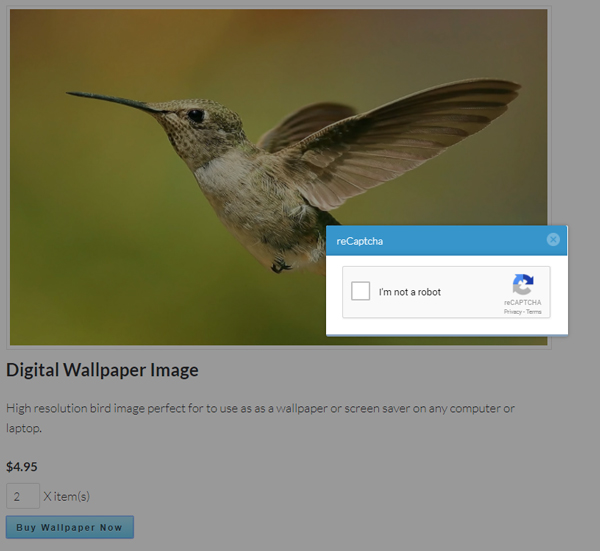Viewport: 600px width, 551px height.
Task: Click the High resolution bird image description
Action: pyautogui.click(x=260, y=418)
